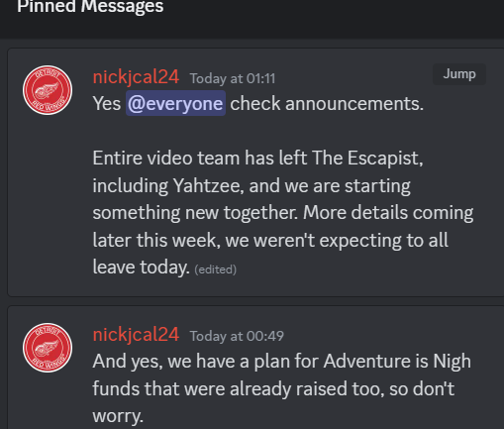
Task: Jump to the pinned 01:11 message
Action: tap(459, 74)
